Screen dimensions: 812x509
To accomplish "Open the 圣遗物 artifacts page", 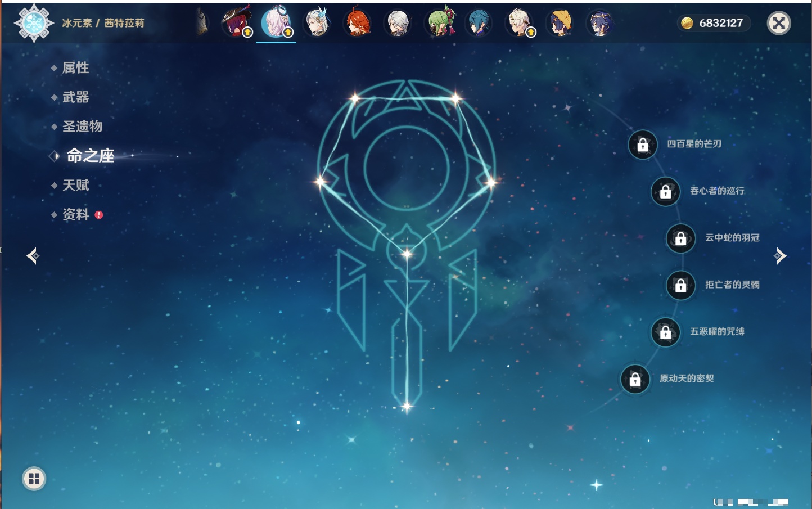I will (82, 127).
